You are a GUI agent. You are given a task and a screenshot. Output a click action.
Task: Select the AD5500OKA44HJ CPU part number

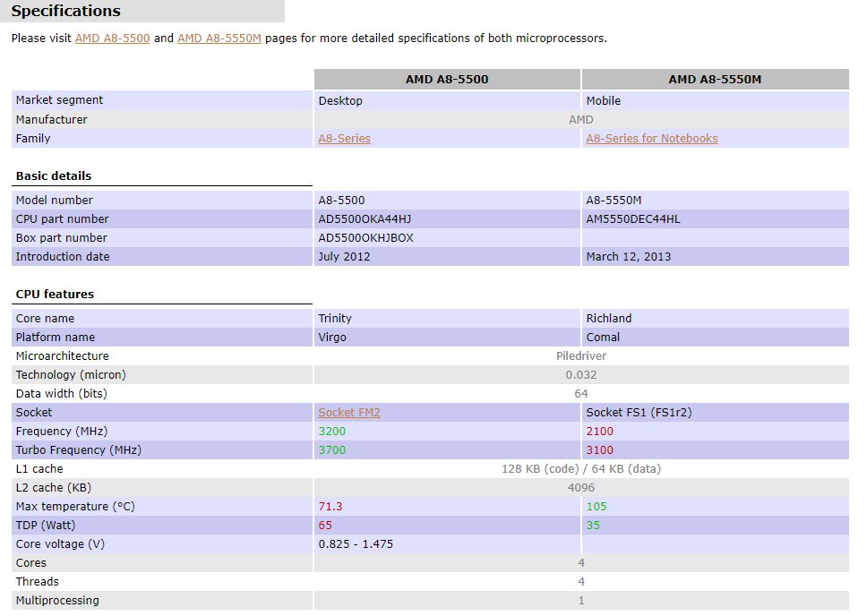click(364, 219)
